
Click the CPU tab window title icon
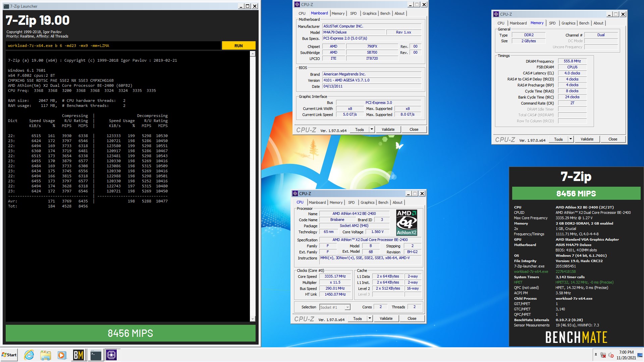tap(295, 193)
